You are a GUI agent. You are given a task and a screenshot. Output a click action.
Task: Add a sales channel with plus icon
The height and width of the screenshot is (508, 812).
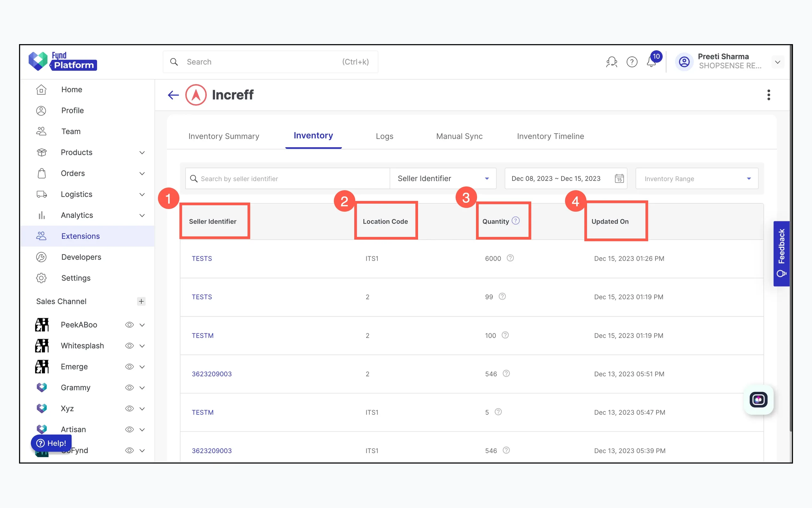141,301
